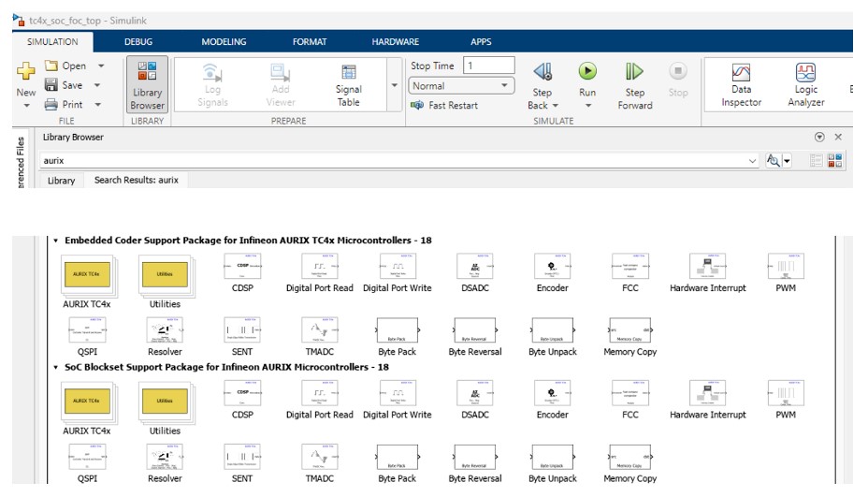Click the search blocks magnifier icon
The width and height of the screenshot is (868, 497).
tap(773, 161)
